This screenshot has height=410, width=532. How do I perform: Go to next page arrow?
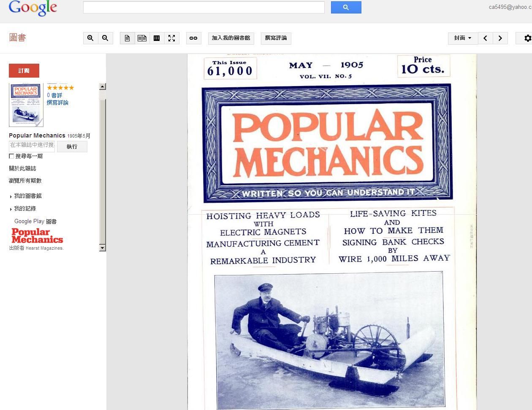coord(500,38)
